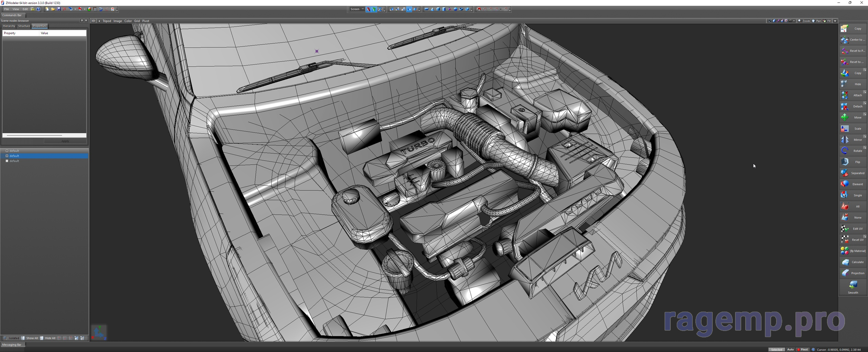Click the Mirror tool in right panel
Viewport: 868px width, 352px height.
pos(853,140)
